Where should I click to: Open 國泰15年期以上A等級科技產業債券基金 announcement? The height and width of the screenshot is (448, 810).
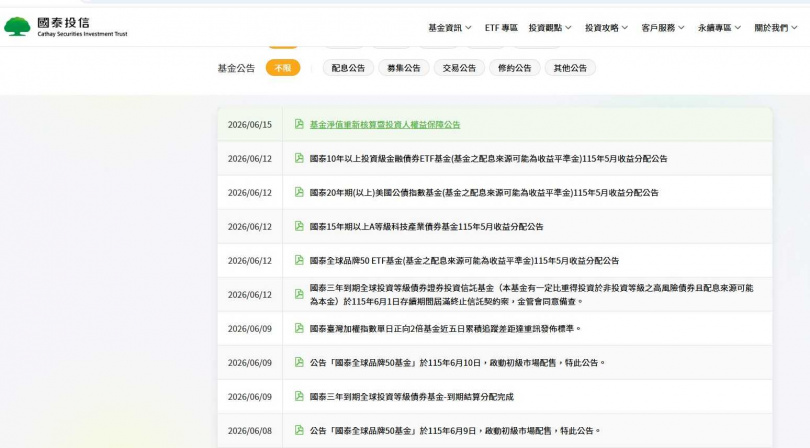(426, 227)
